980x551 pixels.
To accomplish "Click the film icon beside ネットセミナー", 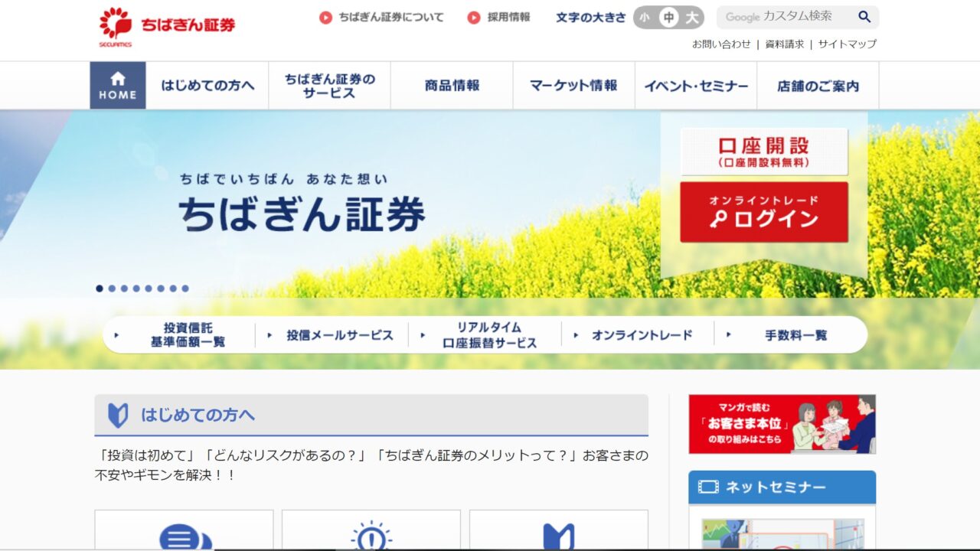I will [708, 487].
